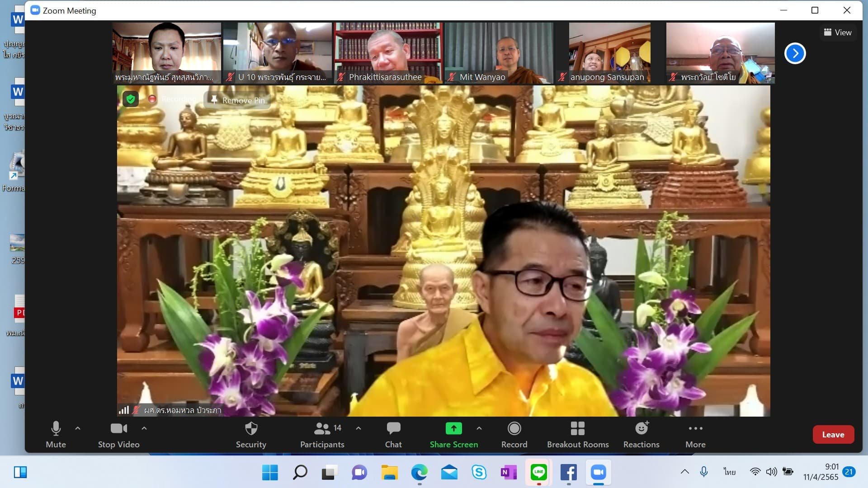Expand audio options arrow beside Mute
Viewport: 868px width, 488px height.
78,428
